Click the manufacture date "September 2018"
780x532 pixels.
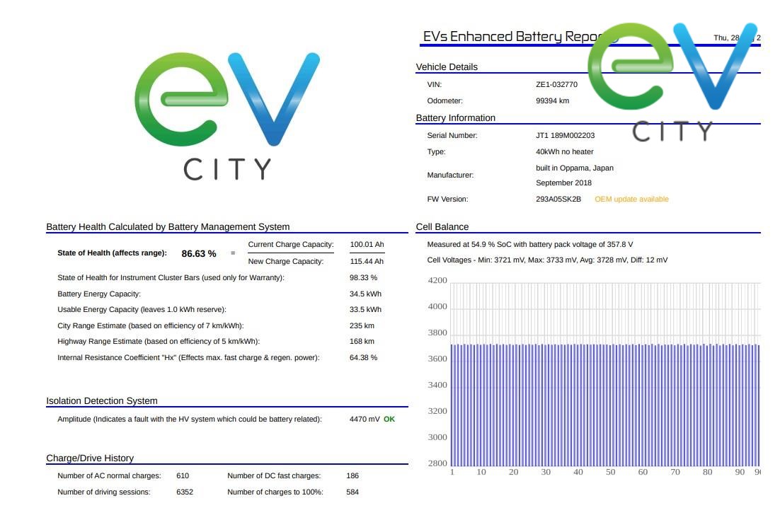click(563, 183)
